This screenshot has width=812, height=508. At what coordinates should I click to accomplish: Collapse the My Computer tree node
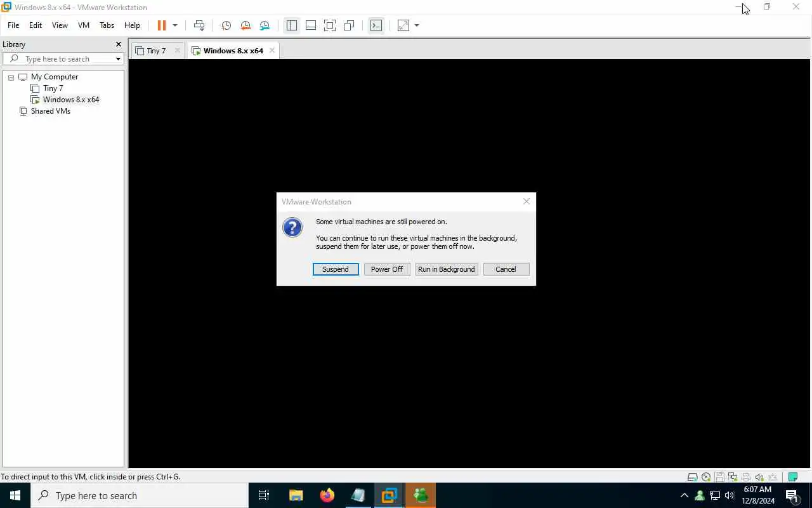[x=11, y=77]
